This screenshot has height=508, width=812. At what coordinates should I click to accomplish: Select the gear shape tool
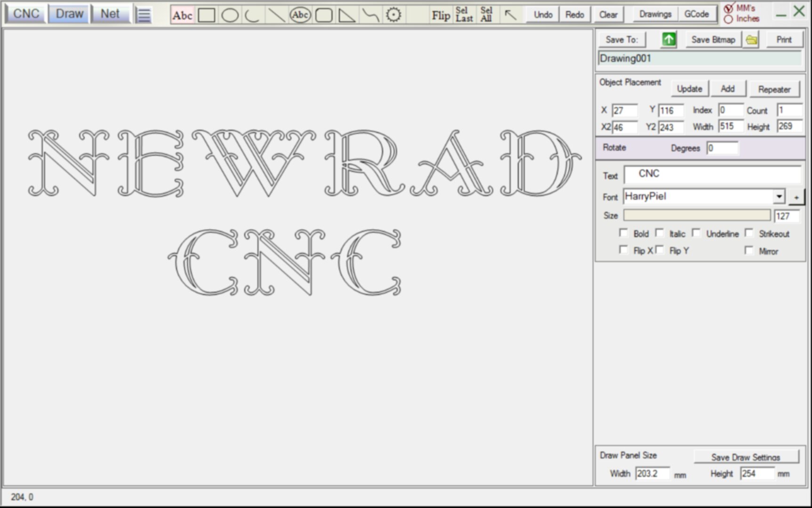(394, 16)
